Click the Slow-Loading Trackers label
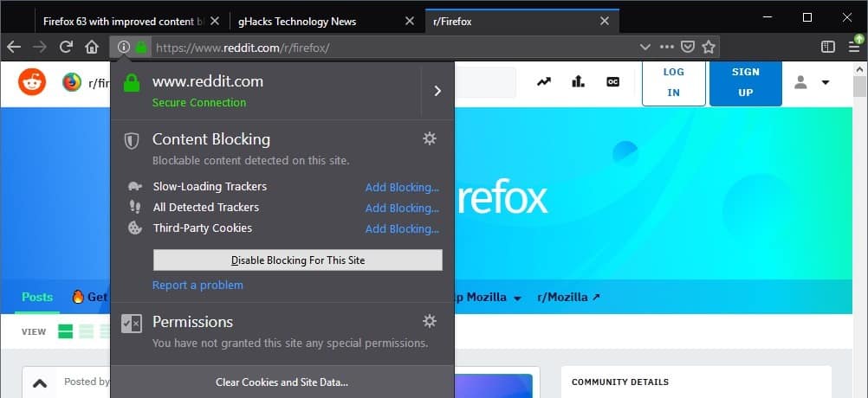 point(210,187)
